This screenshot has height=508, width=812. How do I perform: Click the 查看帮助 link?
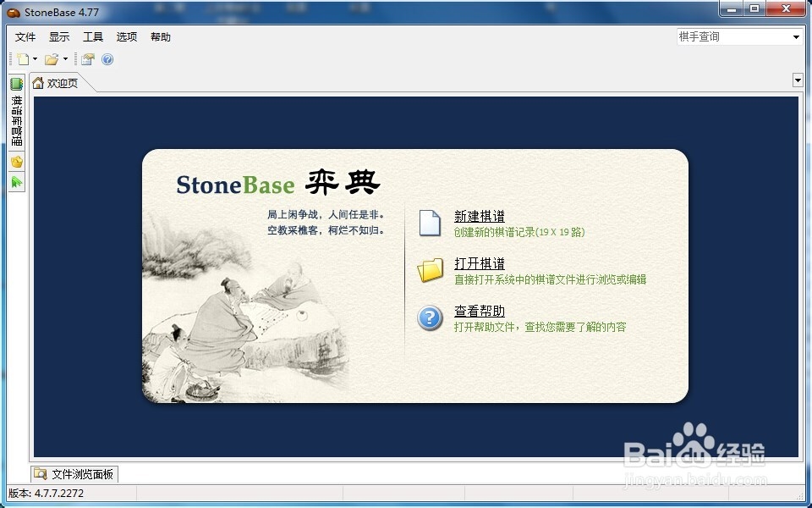click(479, 311)
